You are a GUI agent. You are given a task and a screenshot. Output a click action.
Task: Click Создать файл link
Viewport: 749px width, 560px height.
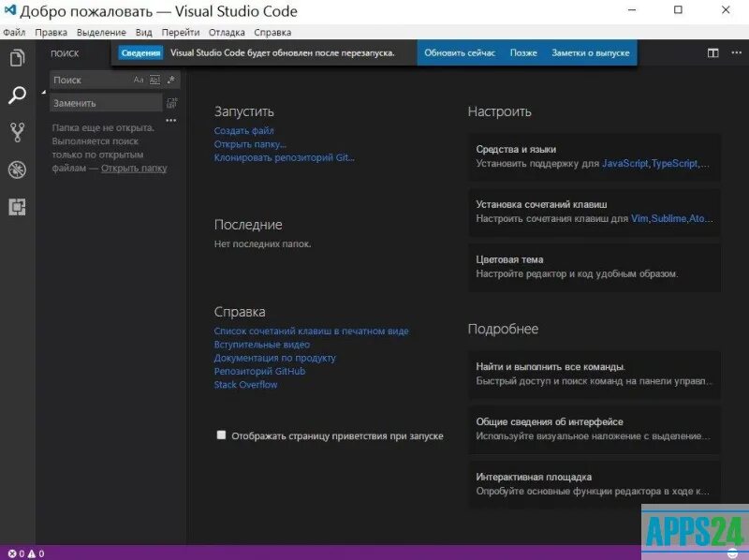tap(243, 130)
